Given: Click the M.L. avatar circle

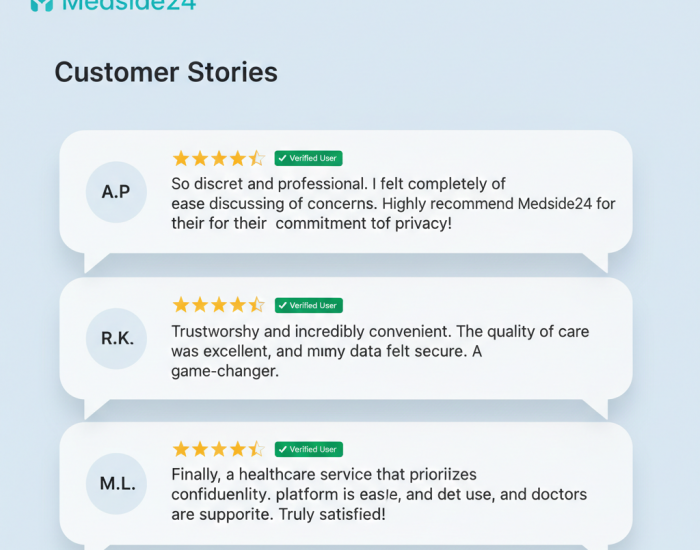Looking at the screenshot, I should [x=117, y=484].
